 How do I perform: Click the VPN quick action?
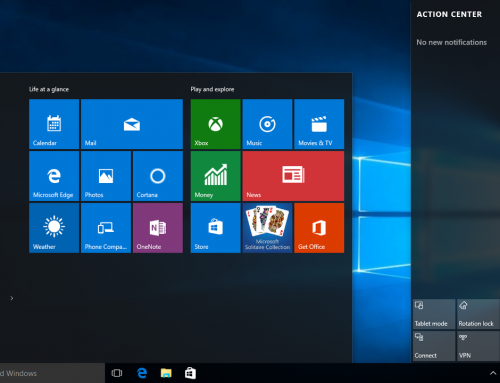pos(478,346)
